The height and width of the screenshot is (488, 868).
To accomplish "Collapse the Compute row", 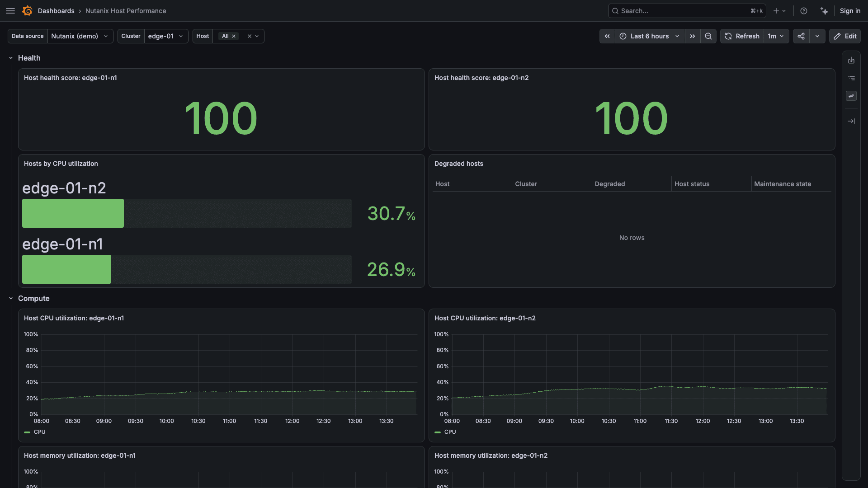I will [x=11, y=299].
